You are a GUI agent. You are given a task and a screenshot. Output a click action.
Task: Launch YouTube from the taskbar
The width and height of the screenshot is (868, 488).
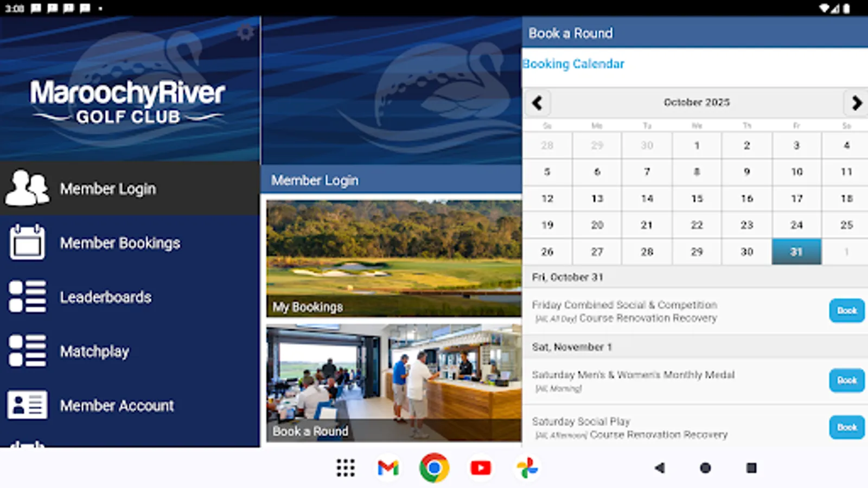481,467
